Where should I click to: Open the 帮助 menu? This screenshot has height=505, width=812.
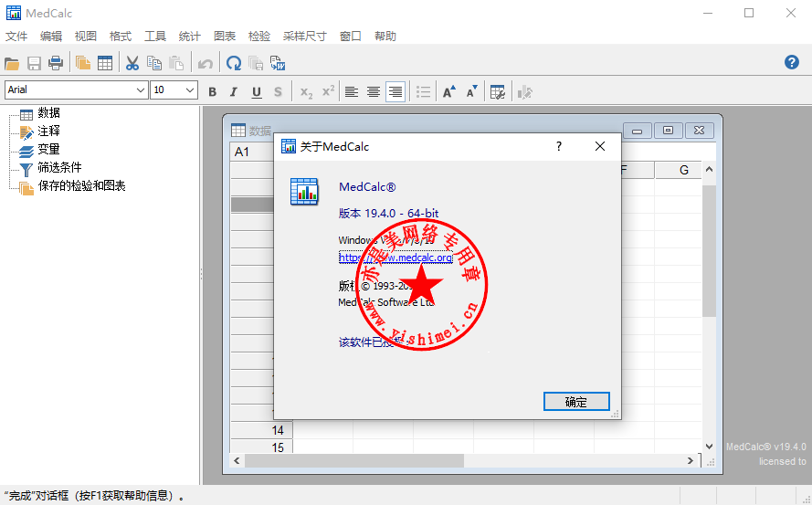[385, 37]
